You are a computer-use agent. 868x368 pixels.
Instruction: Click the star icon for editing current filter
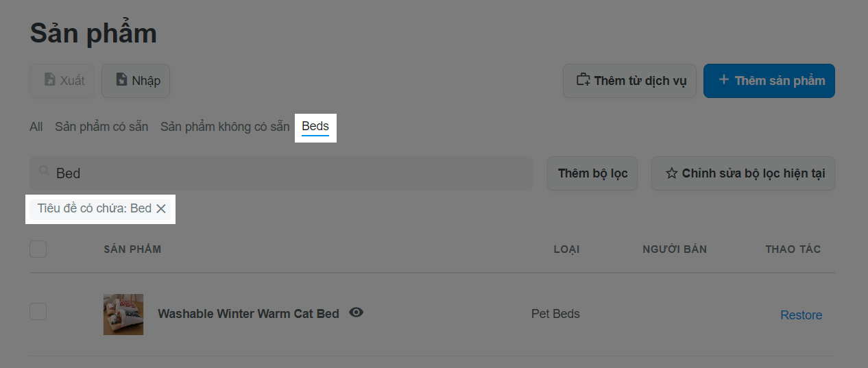click(x=672, y=173)
